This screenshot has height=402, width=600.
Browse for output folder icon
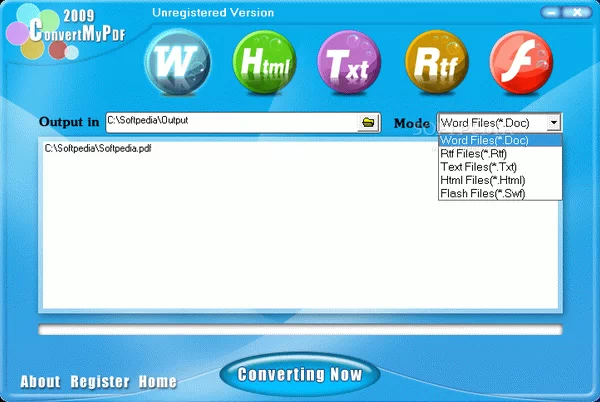[368, 122]
